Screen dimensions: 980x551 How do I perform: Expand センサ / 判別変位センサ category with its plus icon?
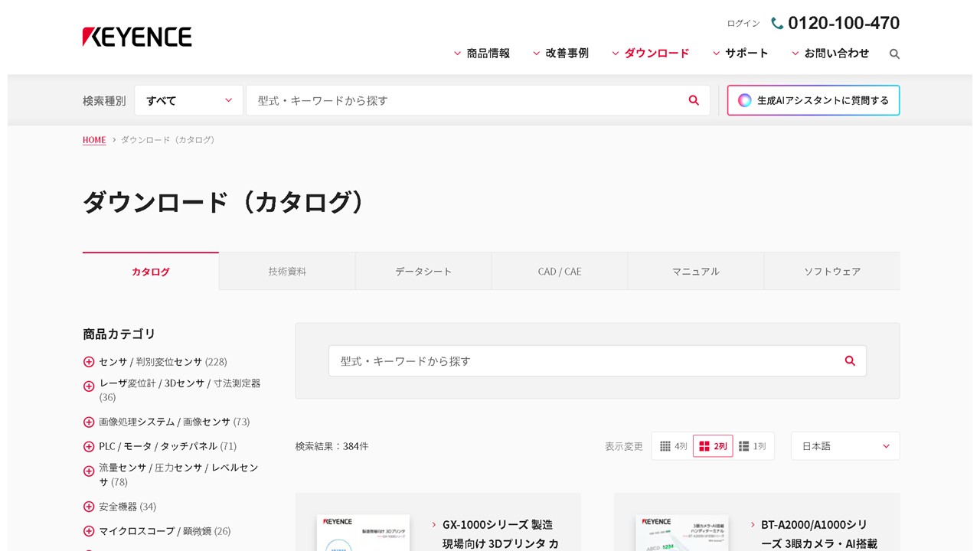pos(88,362)
